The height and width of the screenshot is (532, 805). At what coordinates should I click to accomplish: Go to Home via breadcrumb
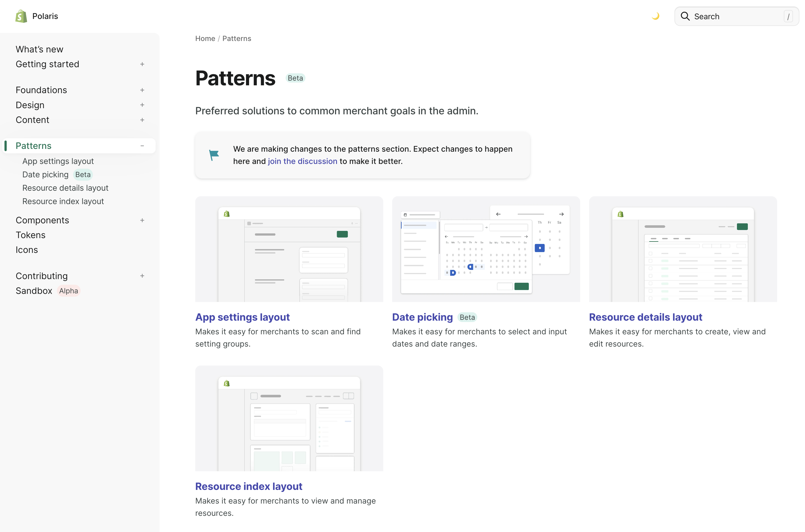tap(205, 38)
